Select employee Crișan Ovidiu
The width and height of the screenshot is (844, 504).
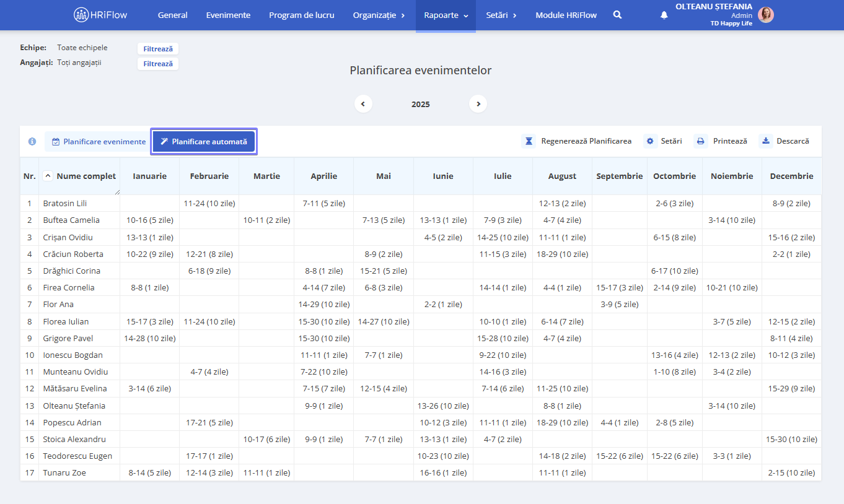point(68,237)
